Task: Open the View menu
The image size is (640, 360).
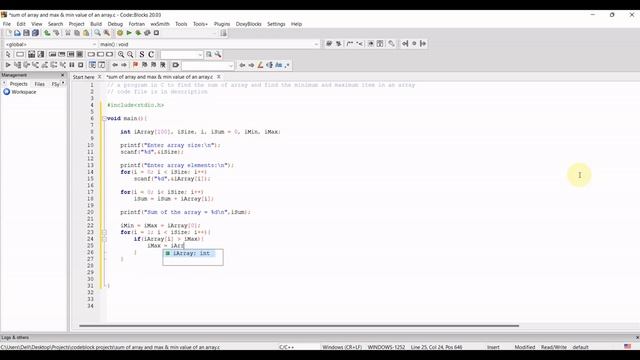Action: click(x=36, y=24)
